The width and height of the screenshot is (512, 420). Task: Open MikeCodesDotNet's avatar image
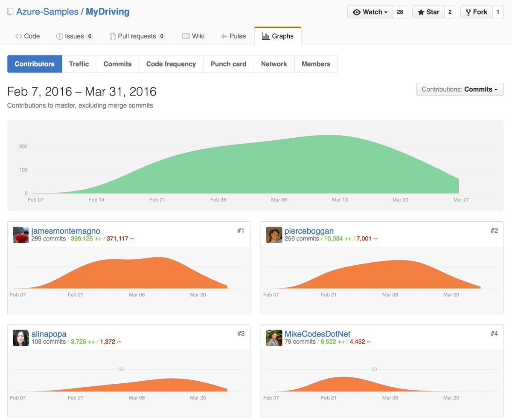coord(274,338)
